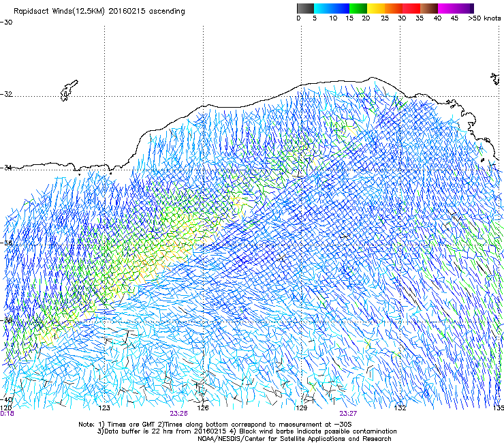Viewport: 504px width, 443px height.
Task: Click the '>50 knots' legend label
Action: 484,18
